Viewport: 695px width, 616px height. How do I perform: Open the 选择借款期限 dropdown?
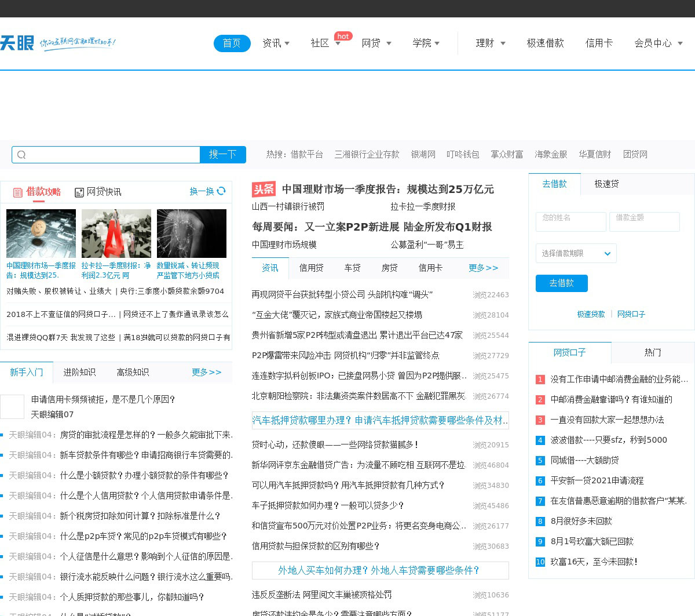pyautogui.click(x=576, y=253)
